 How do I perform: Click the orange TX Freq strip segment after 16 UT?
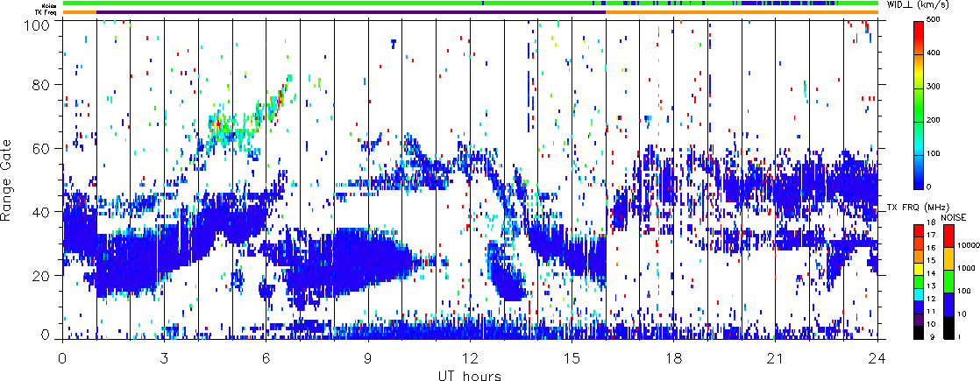point(742,12)
